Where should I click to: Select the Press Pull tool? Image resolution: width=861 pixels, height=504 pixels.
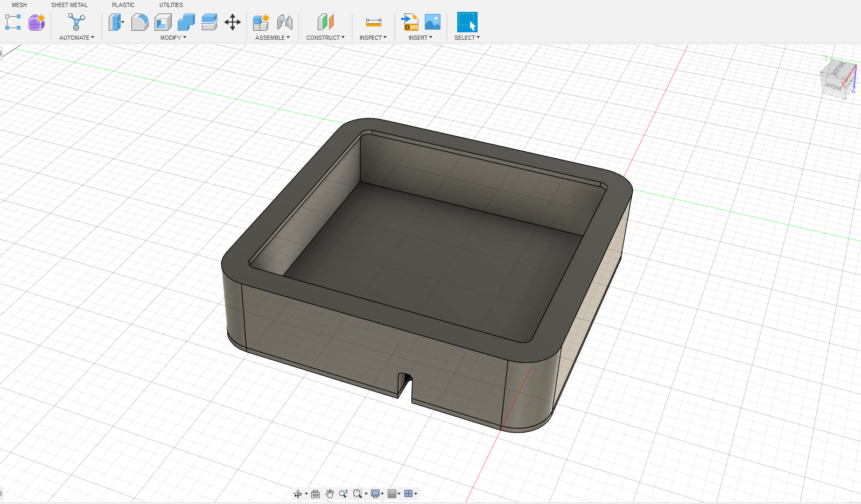[116, 22]
